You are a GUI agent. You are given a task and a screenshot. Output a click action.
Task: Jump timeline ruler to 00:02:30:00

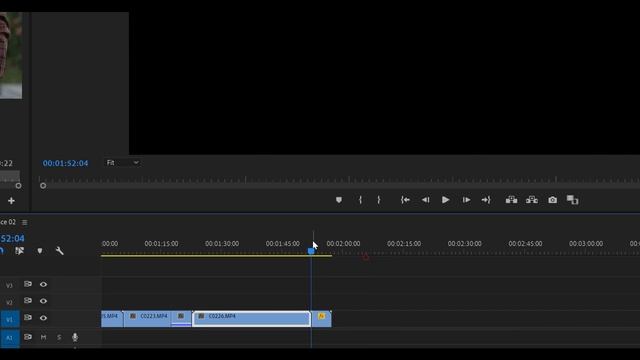pyautogui.click(x=464, y=244)
